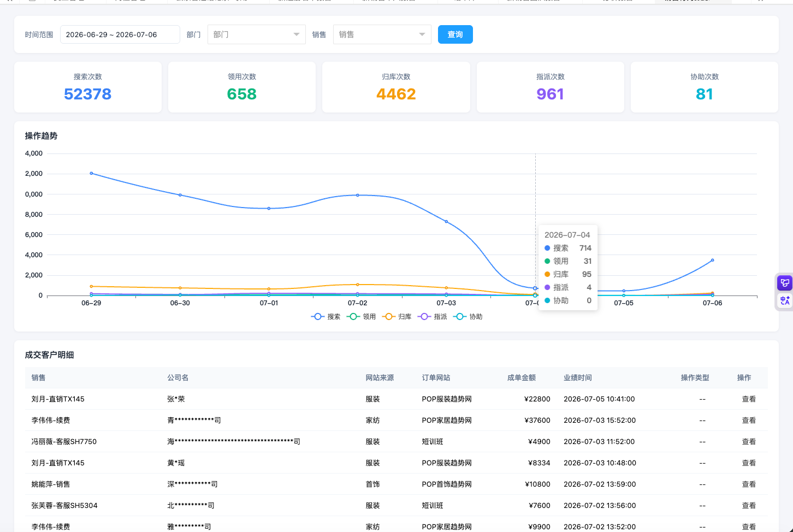The width and height of the screenshot is (793, 532).
Task: Open the 销售 dropdown selector
Action: [x=382, y=34]
